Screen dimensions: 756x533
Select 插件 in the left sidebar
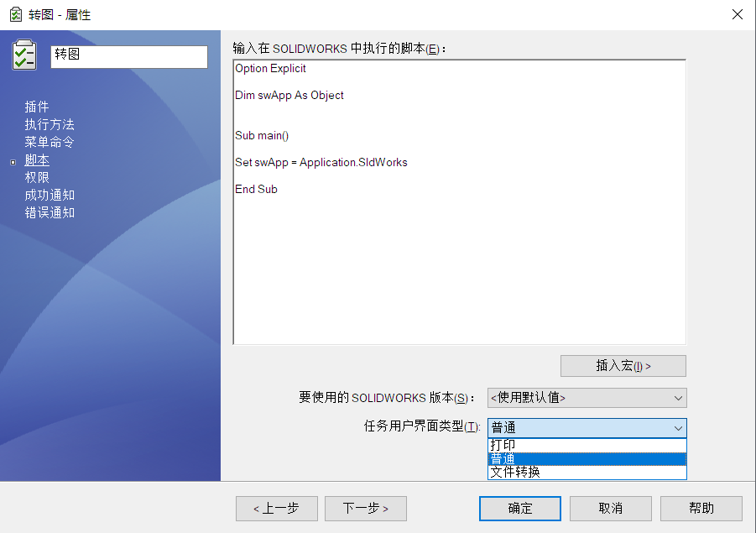37,107
